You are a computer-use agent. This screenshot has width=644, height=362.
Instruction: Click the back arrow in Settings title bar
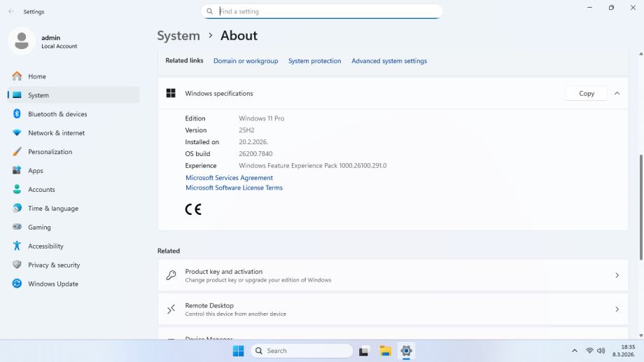(x=11, y=11)
